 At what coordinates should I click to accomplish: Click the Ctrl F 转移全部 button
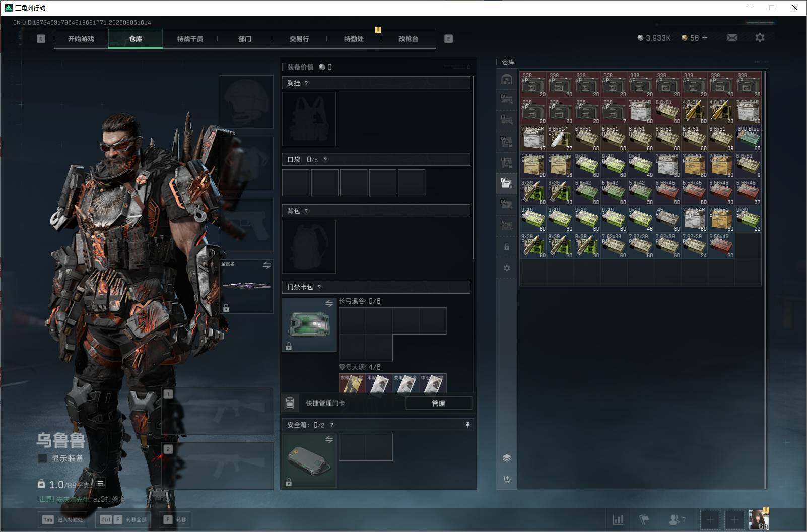pyautogui.click(x=123, y=520)
